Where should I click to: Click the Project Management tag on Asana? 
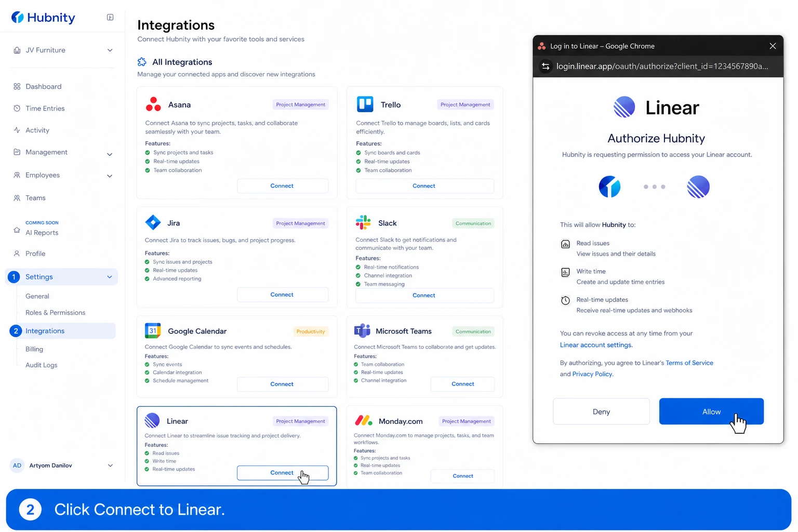click(301, 104)
